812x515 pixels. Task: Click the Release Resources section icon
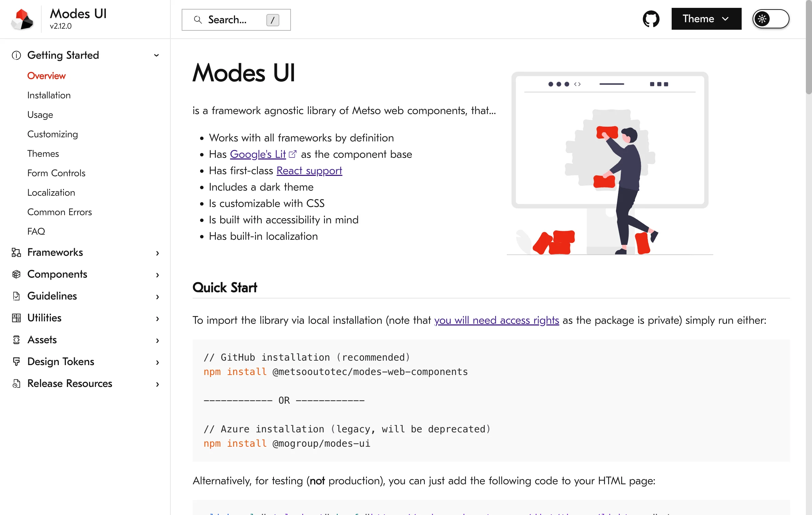(x=17, y=383)
